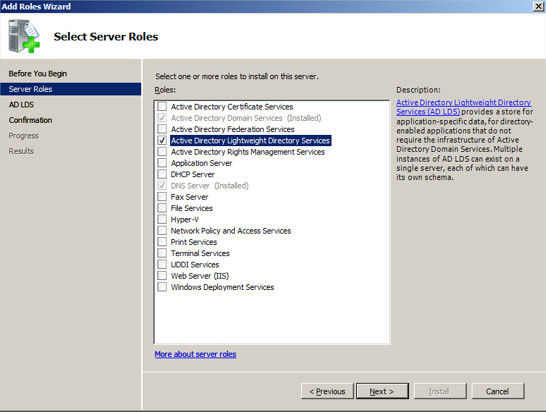Screen dimensions: 546x412
Task: Open the AD LDS wizard step
Action: 21,104
